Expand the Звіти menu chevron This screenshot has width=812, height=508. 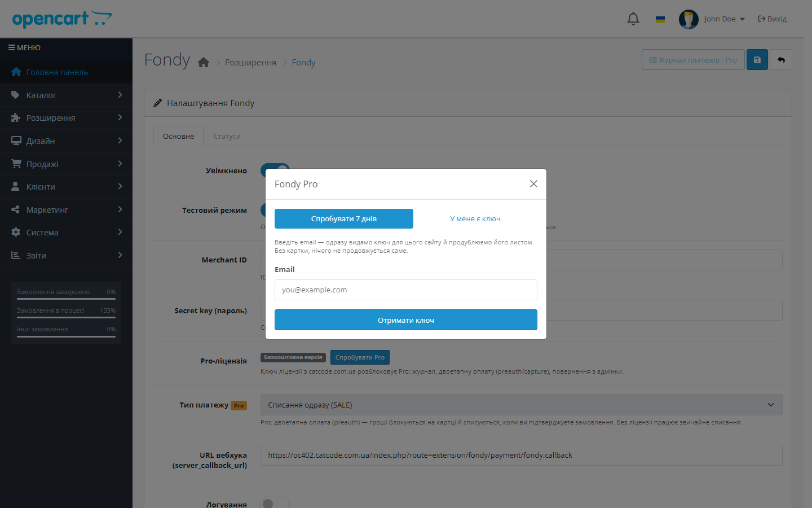pyautogui.click(x=120, y=255)
